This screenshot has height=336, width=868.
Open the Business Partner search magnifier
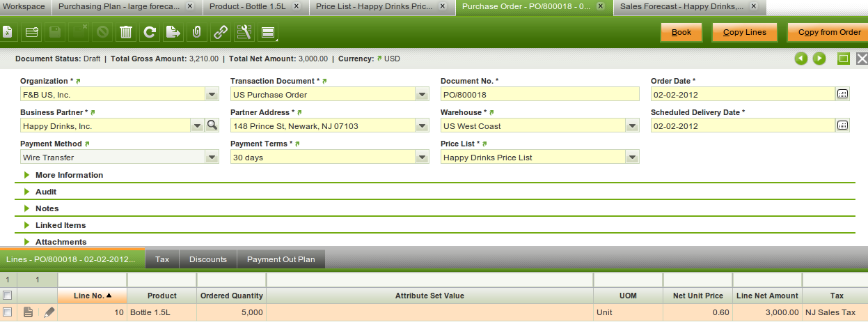pyautogui.click(x=212, y=125)
